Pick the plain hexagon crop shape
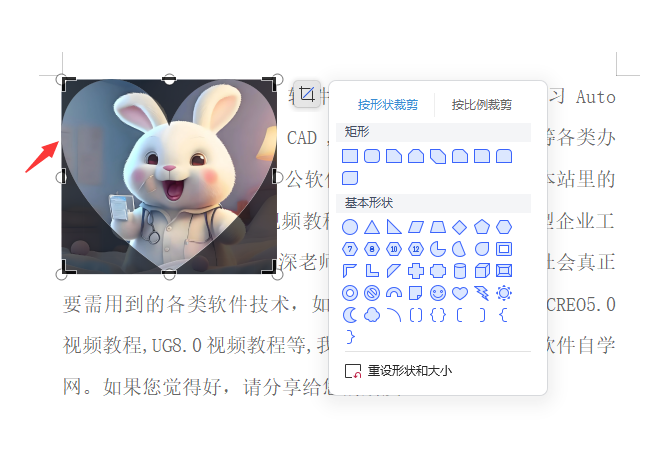 tap(504, 227)
